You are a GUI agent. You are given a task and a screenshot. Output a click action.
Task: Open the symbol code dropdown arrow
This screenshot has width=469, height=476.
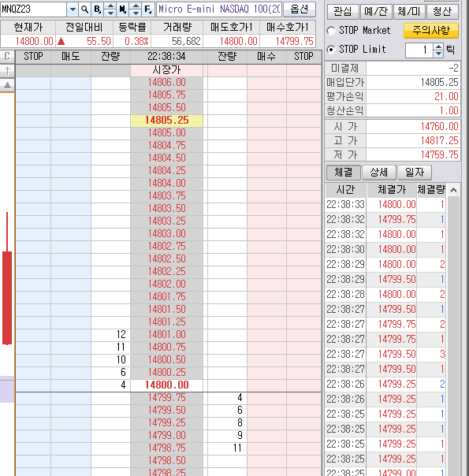point(73,9)
